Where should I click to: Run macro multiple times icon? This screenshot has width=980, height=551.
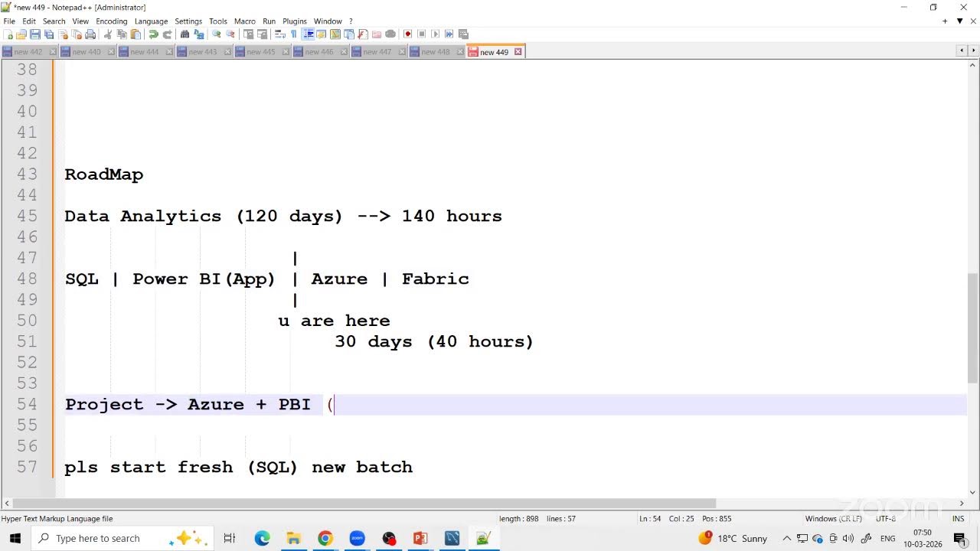pyautogui.click(x=449, y=34)
